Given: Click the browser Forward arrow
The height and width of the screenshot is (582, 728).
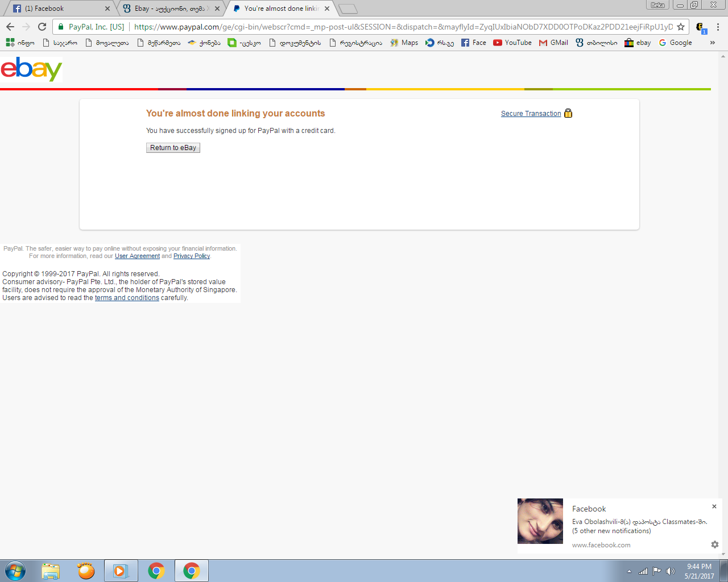Looking at the screenshot, I should pyautogui.click(x=26, y=27).
